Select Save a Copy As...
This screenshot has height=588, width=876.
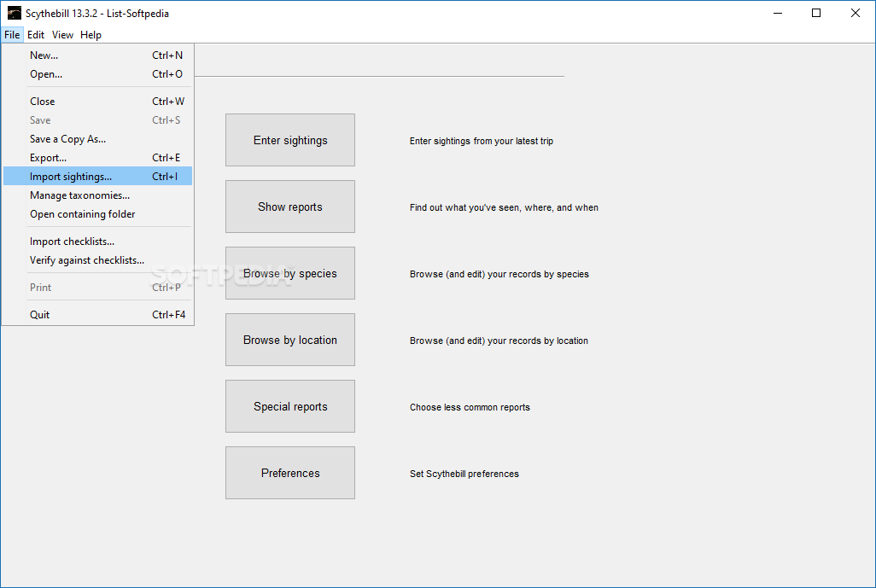[x=98, y=139]
